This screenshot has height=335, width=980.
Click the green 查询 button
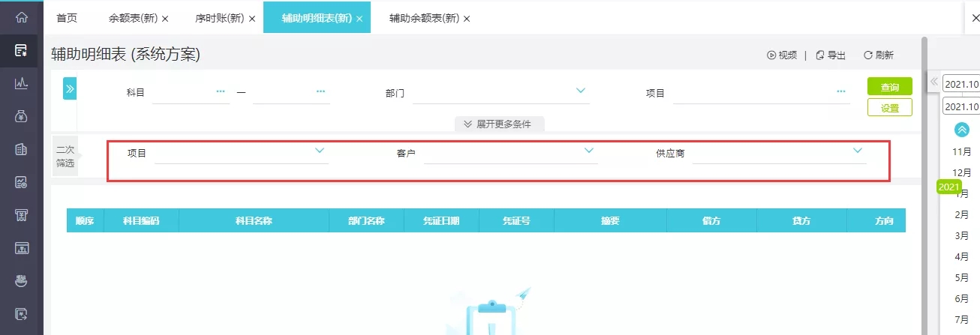[890, 86]
